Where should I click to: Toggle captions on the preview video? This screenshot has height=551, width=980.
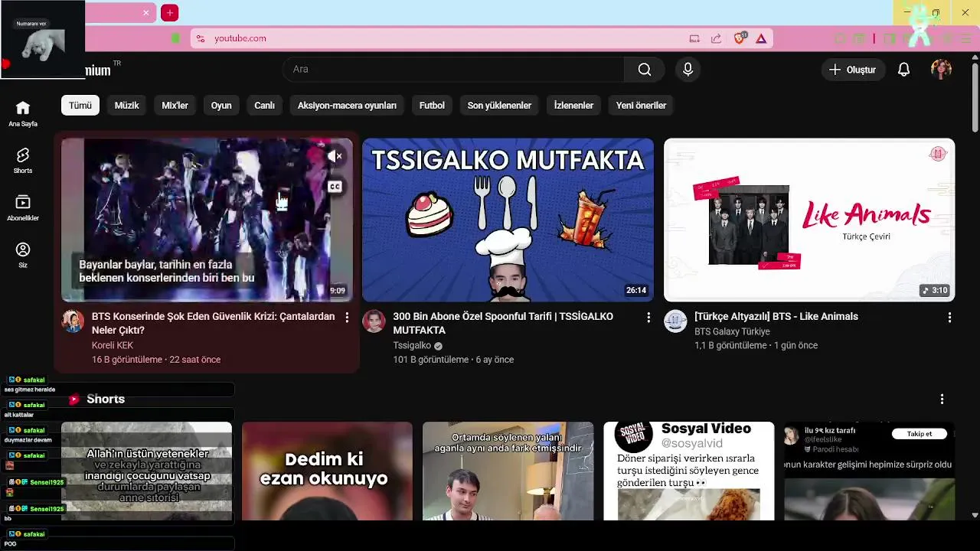point(335,187)
